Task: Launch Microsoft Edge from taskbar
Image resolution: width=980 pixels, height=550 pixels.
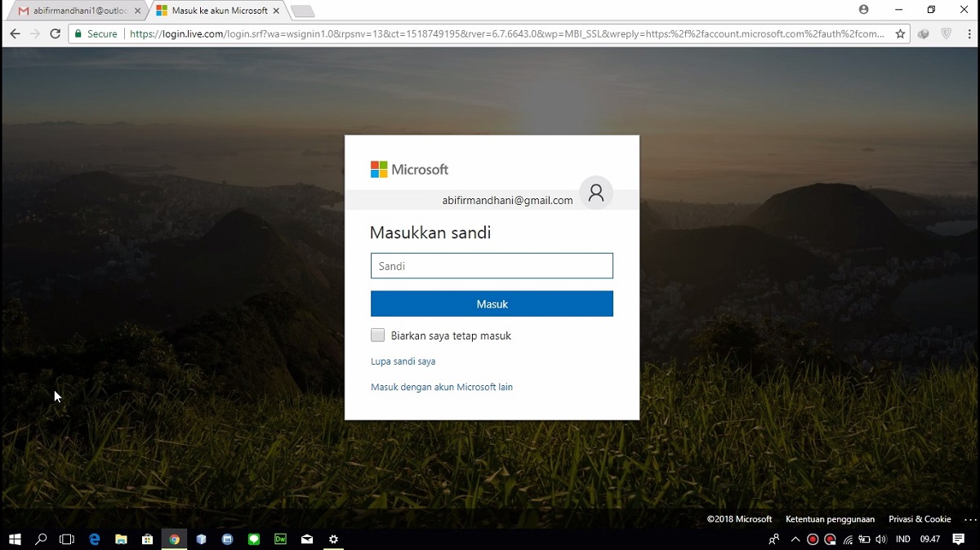Action: coord(95,539)
